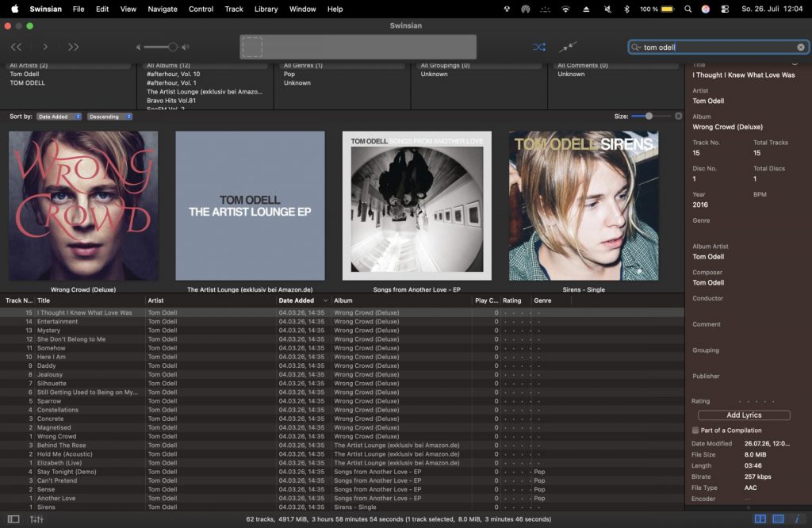The width and height of the screenshot is (812, 528).
Task: Click the low volume speaker icon
Action: [x=138, y=47]
